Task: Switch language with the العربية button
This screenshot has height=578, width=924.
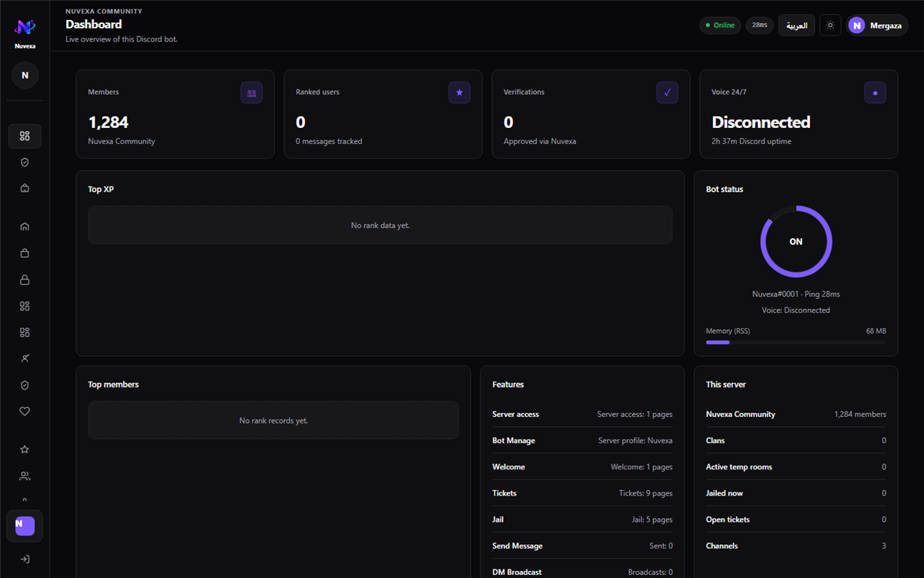Action: 796,25
